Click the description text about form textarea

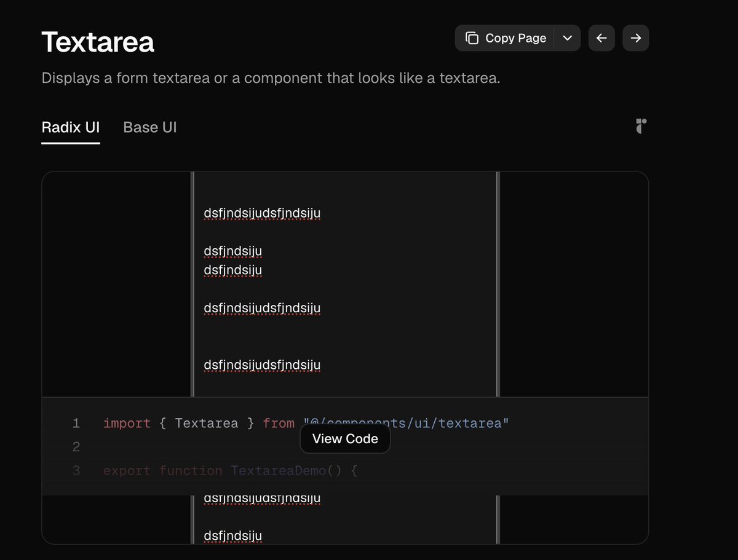pos(271,79)
